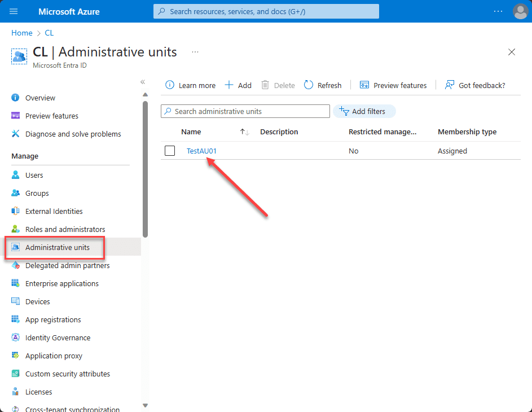Go to CL breadcrumb
This screenshot has height=412, width=532.
click(49, 33)
